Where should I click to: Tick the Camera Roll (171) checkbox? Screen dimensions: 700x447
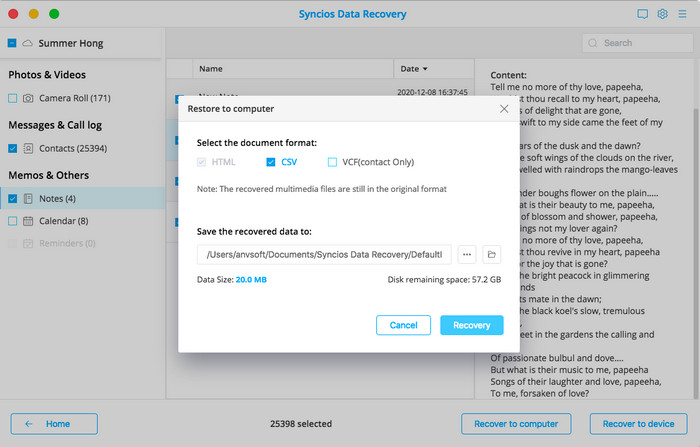[x=12, y=98]
